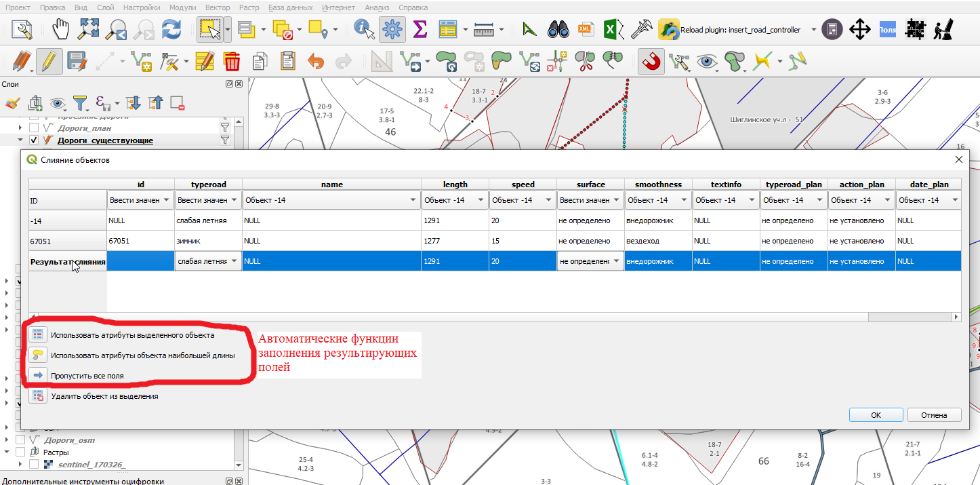Image resolution: width=980 pixels, height=485 pixels.
Task: Click the OK button in merge dialog
Action: (876, 415)
